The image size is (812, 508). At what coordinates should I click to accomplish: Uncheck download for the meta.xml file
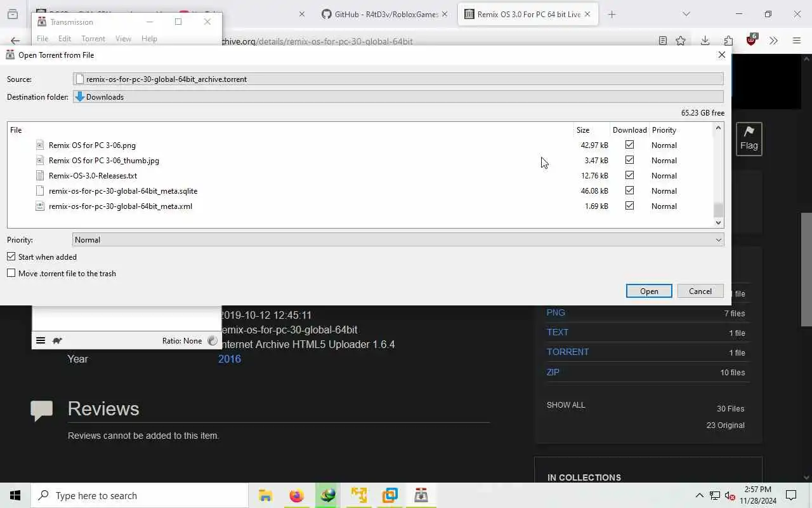tap(629, 206)
